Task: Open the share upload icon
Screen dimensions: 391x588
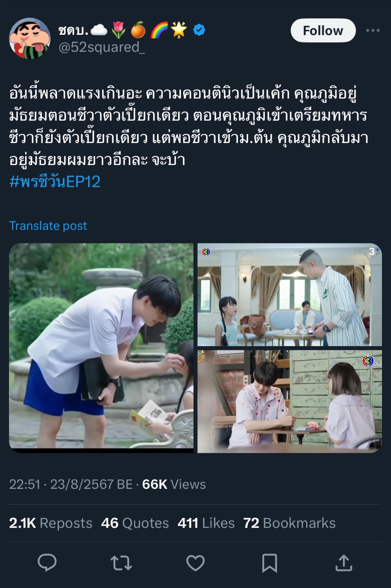Action: (344, 563)
